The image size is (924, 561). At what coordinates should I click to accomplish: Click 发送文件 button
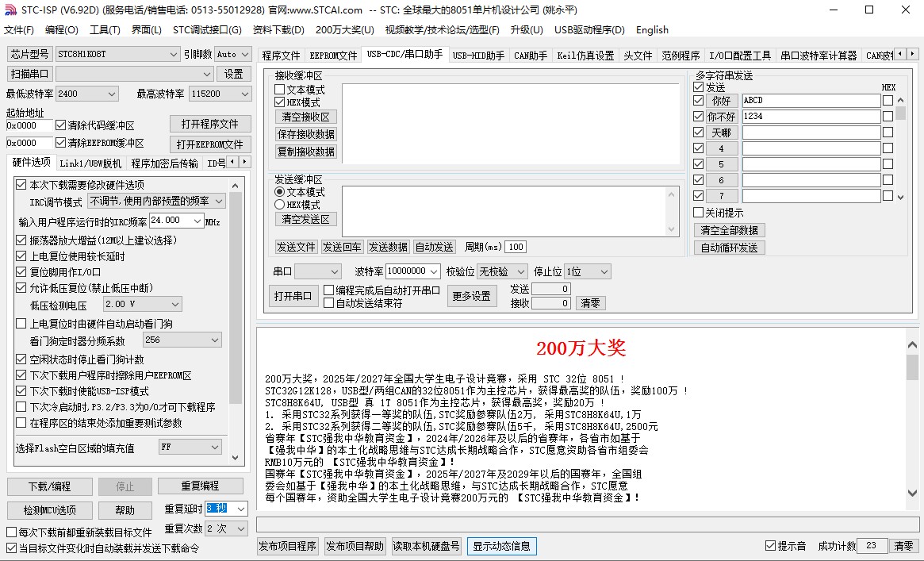coord(297,247)
